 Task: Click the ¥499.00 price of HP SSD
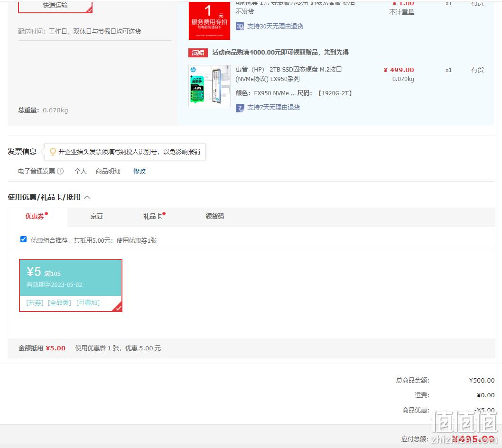(x=399, y=70)
